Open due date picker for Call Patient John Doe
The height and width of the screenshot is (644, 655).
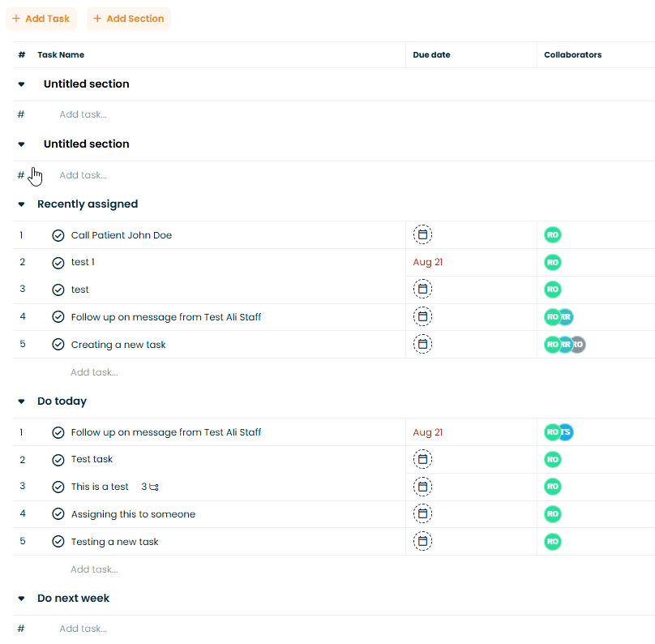tap(422, 234)
